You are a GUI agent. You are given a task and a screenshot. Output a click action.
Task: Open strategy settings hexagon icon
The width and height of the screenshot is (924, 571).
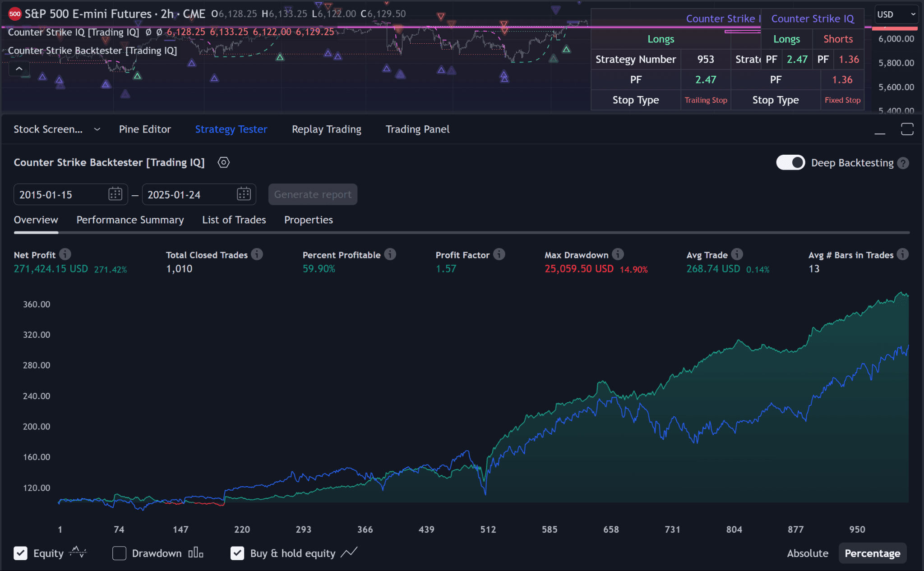coord(224,162)
